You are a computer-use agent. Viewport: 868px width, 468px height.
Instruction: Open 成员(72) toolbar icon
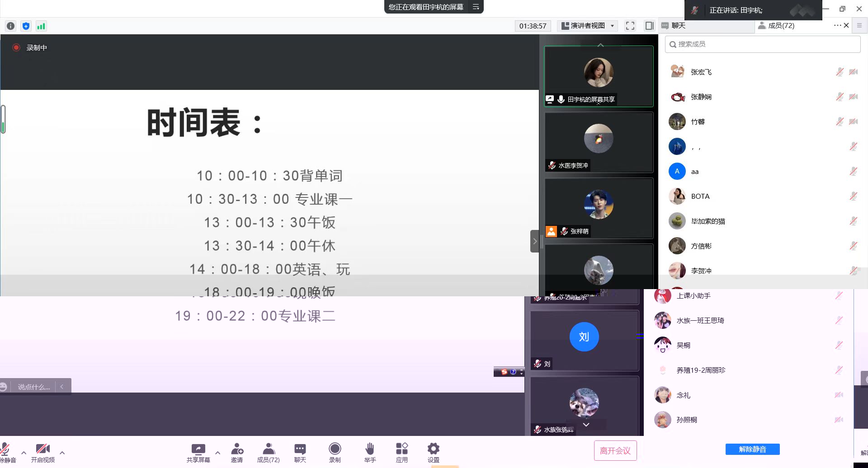click(269, 453)
